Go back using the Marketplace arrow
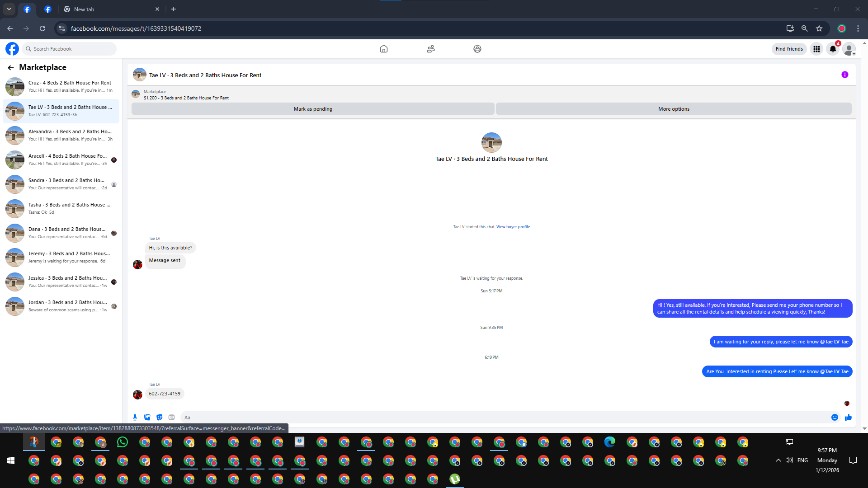This screenshot has width=868, height=488. pos(11,67)
